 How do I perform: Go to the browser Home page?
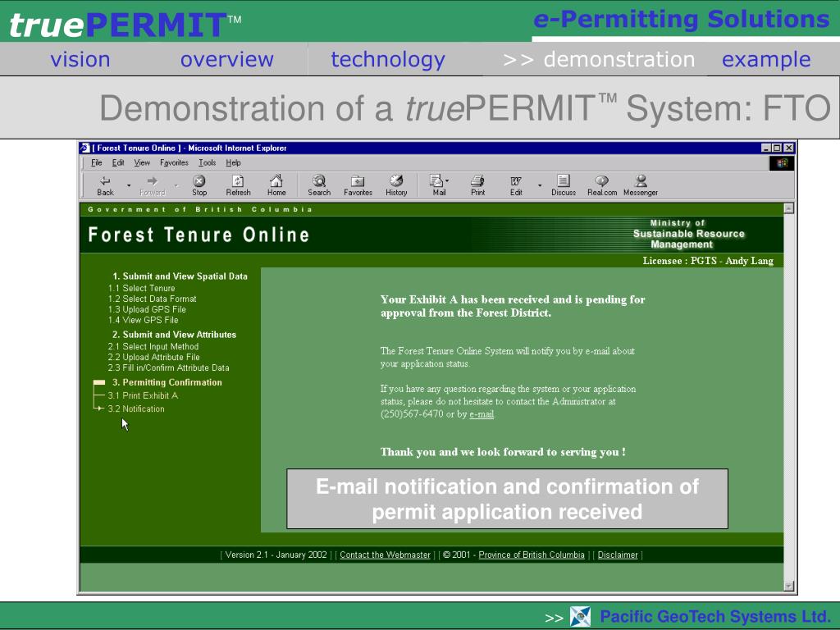point(276,185)
